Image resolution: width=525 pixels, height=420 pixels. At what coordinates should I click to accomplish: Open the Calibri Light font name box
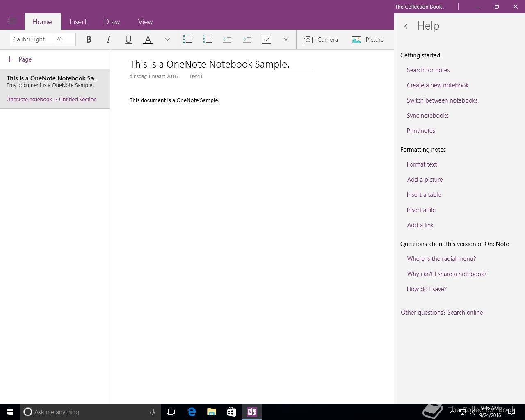click(31, 39)
